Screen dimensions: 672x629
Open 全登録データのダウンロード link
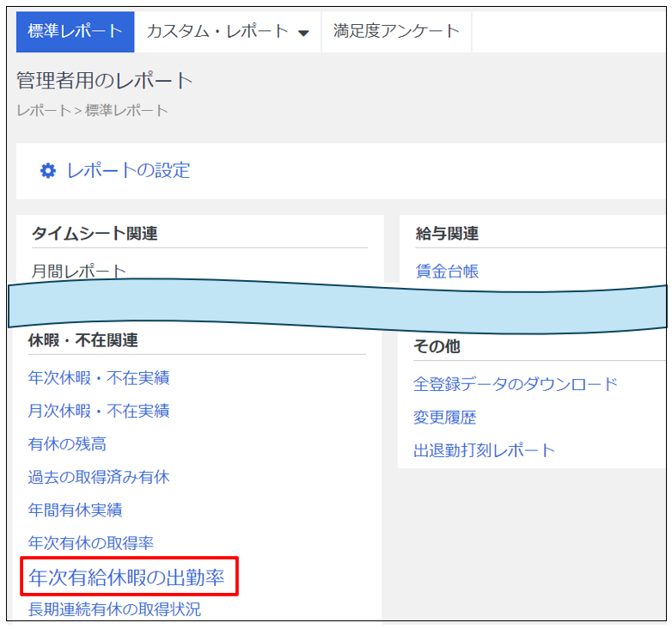coord(516,384)
